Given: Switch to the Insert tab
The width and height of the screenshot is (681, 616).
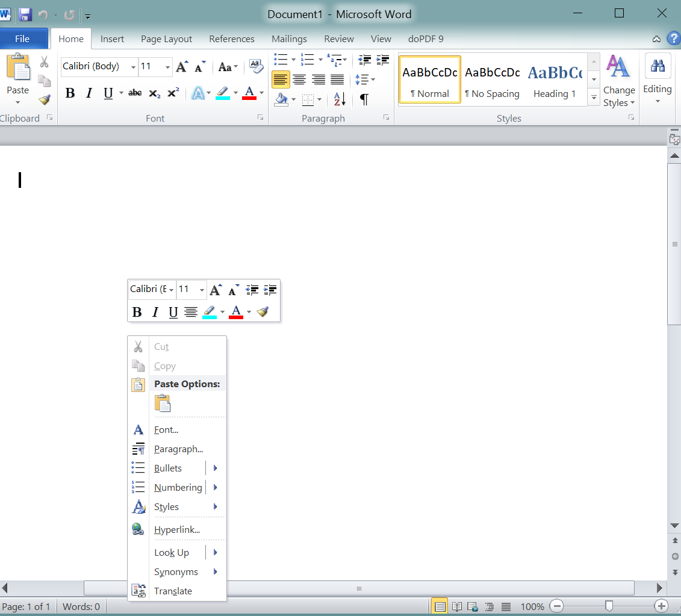Looking at the screenshot, I should (112, 39).
